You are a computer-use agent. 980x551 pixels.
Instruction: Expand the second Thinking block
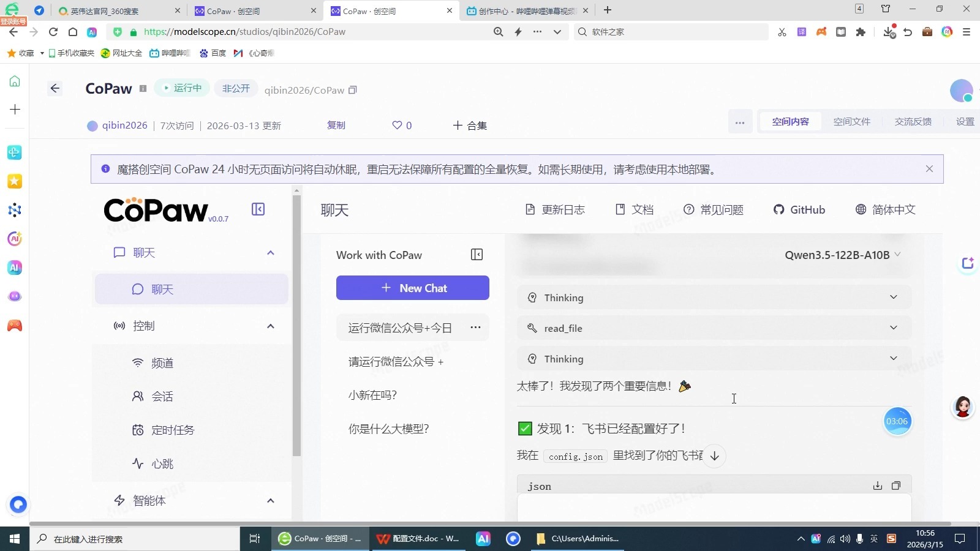(714, 359)
